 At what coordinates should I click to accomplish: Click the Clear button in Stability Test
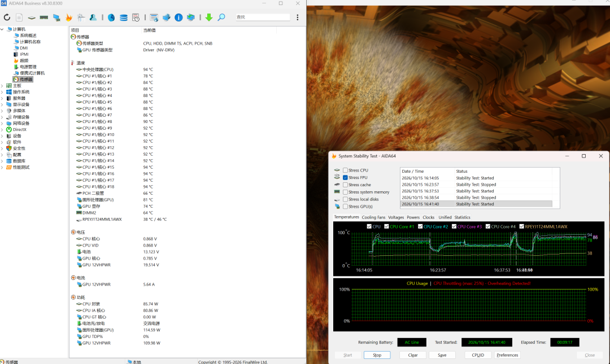(x=413, y=355)
